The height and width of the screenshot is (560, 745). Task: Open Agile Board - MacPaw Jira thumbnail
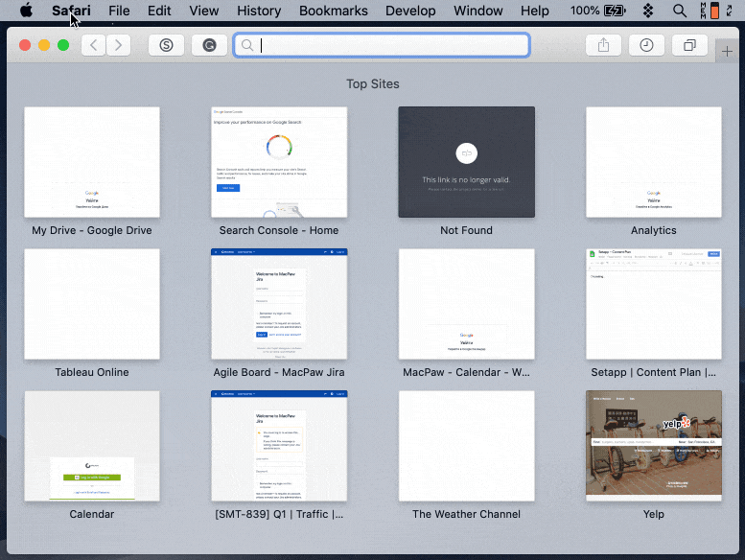tap(279, 304)
